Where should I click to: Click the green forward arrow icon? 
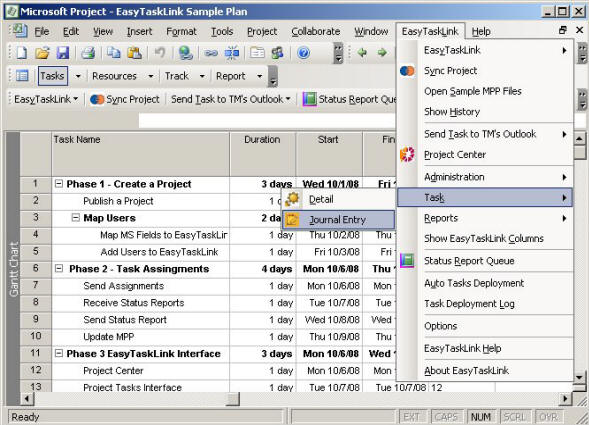(382, 53)
